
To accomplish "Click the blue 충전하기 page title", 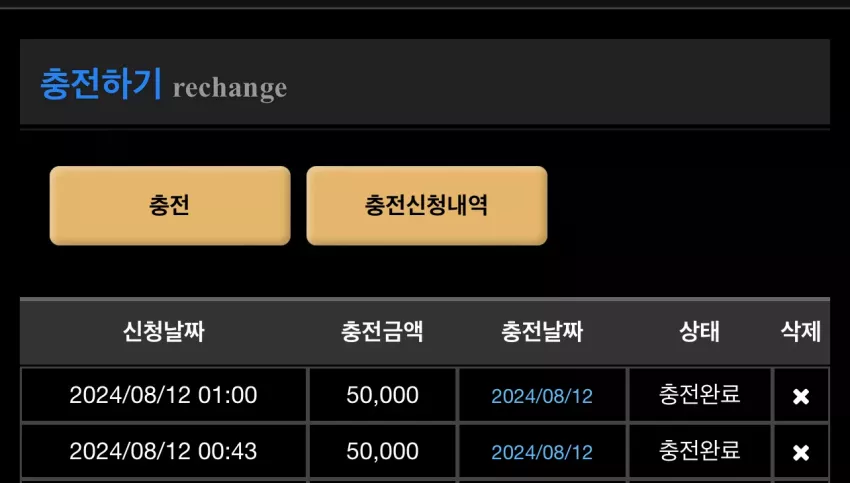I will pyautogui.click(x=101, y=83).
